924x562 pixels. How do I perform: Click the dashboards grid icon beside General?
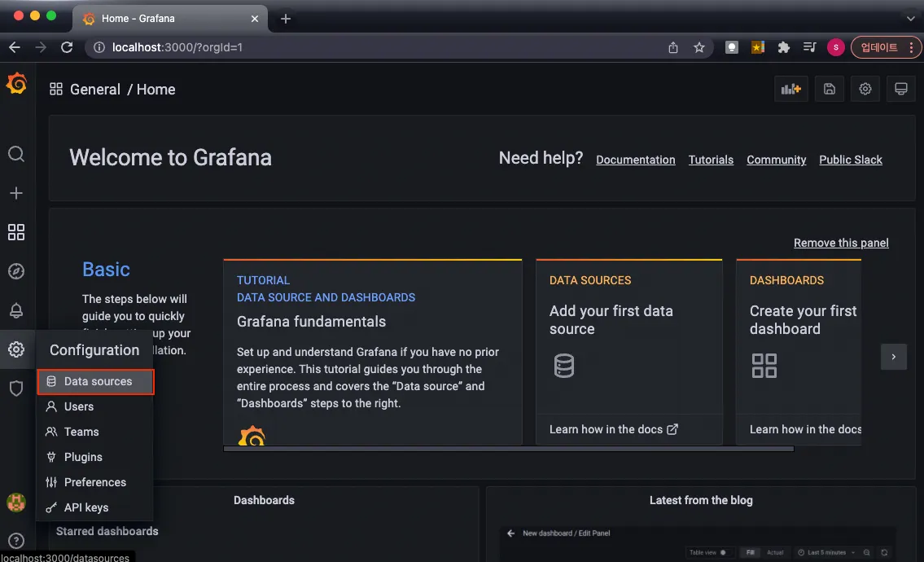point(56,89)
